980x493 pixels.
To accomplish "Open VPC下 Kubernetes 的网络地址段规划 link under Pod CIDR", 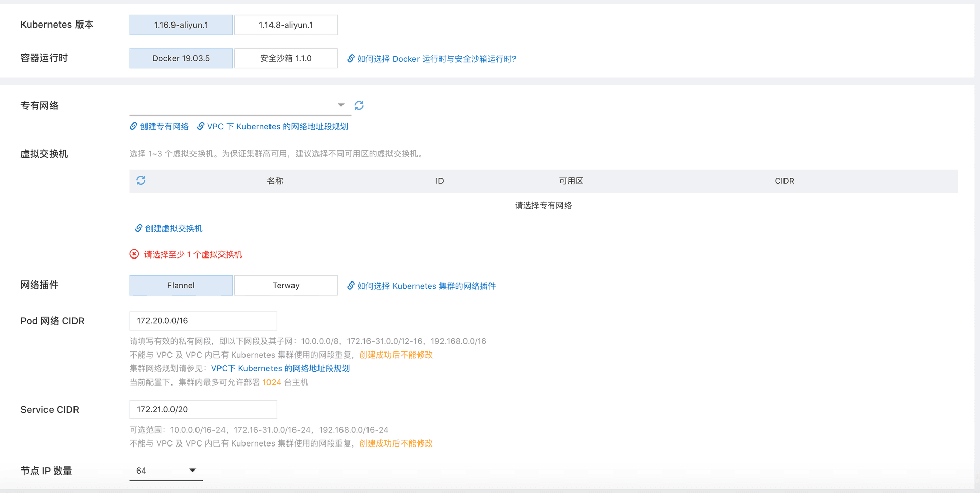I will (280, 368).
